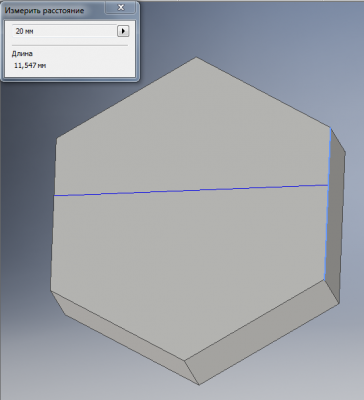The image size is (364, 400).
Task: Click the blue measurement line across the hexagon
Action: point(191,190)
